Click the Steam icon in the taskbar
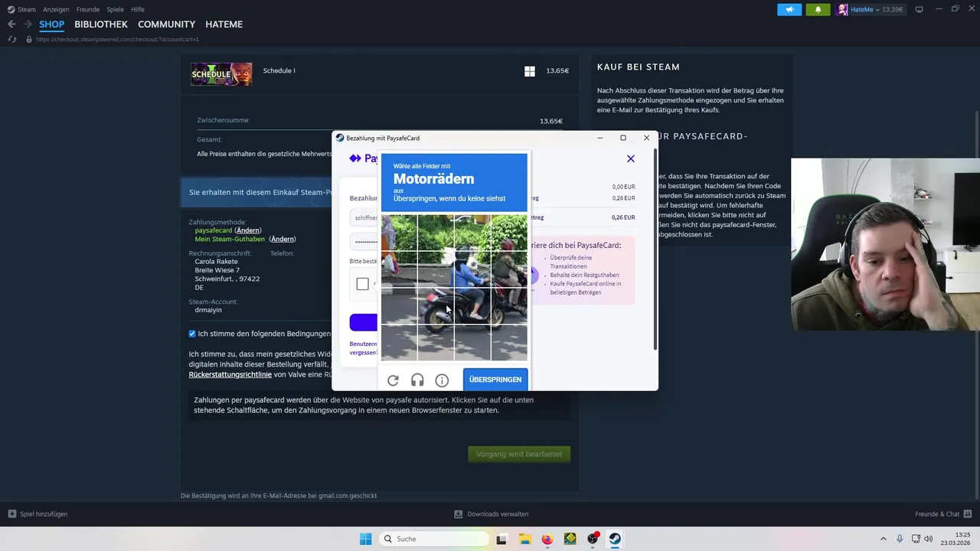980x551 pixels. 615,539
